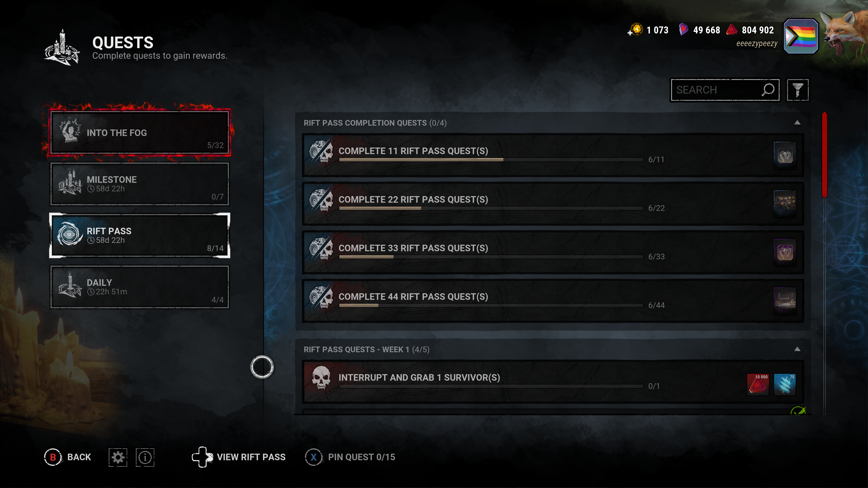Click the search magnifier icon
868x488 pixels.
pos(768,90)
